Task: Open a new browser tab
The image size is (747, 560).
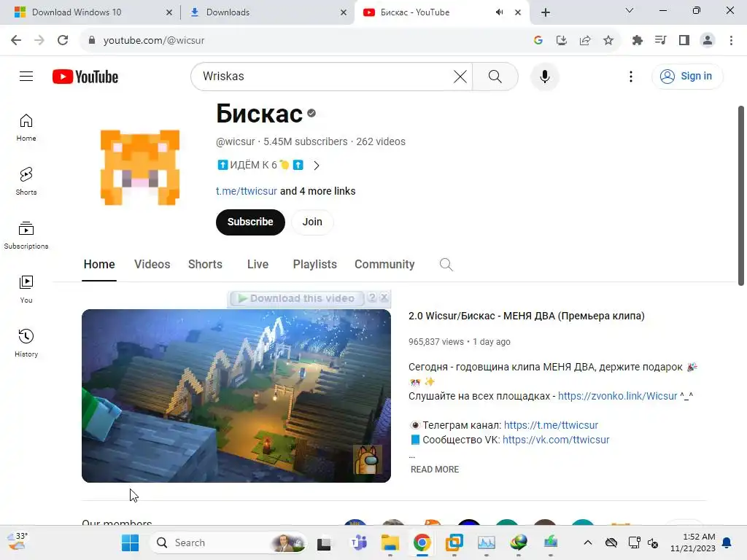Action: [546, 12]
